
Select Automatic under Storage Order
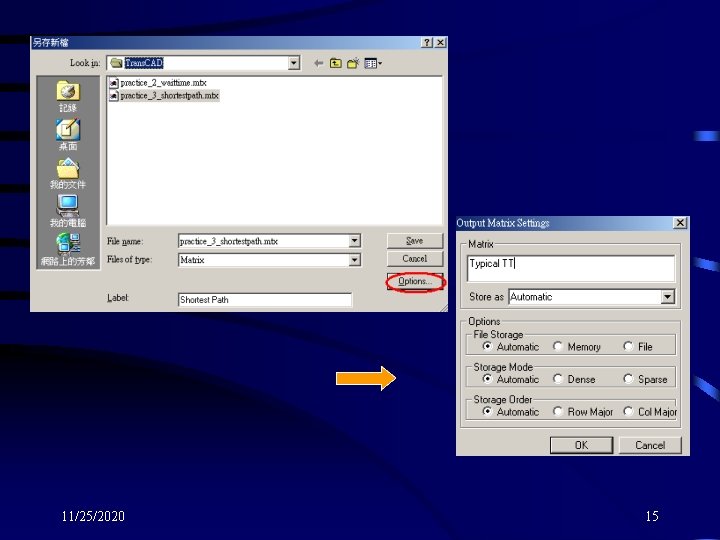pos(511,412)
